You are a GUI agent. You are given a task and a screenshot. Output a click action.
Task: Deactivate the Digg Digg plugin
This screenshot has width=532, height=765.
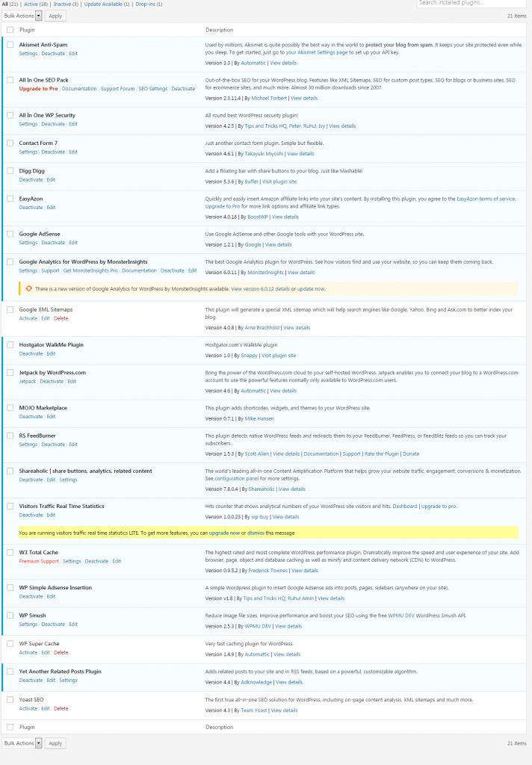coord(31,179)
